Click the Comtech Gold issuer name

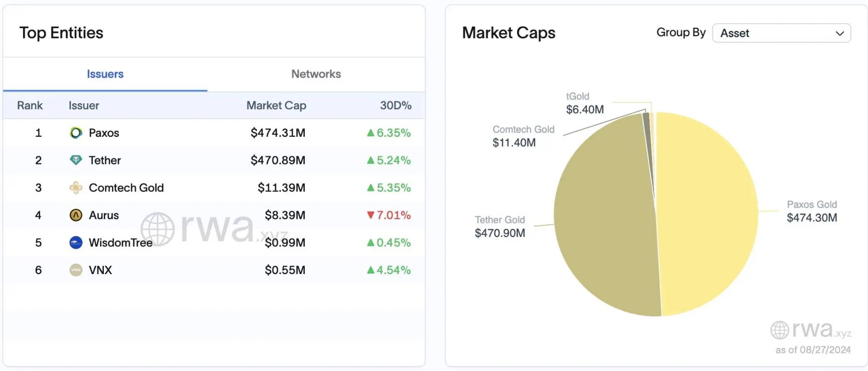click(126, 188)
